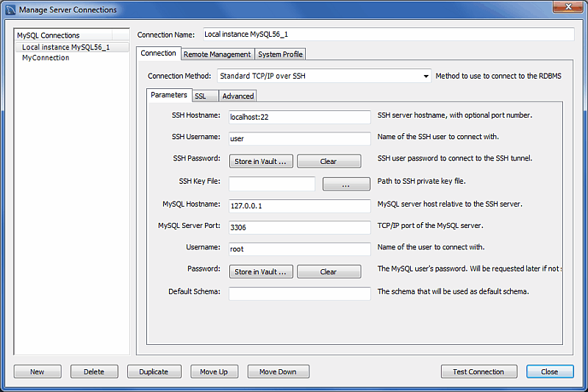Delete the selected connection
This screenshot has height=392, width=588.
click(94, 371)
